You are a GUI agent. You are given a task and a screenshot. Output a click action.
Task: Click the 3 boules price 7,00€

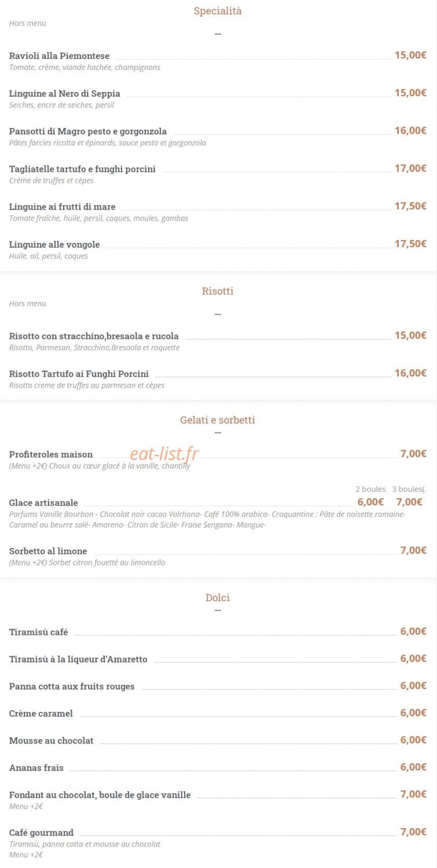pos(409,502)
